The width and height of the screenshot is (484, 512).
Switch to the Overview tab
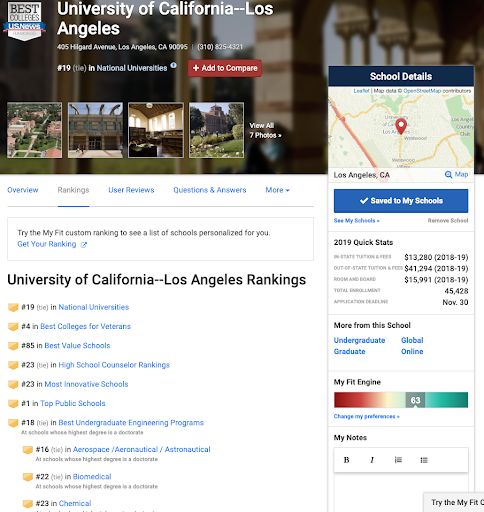(x=23, y=190)
